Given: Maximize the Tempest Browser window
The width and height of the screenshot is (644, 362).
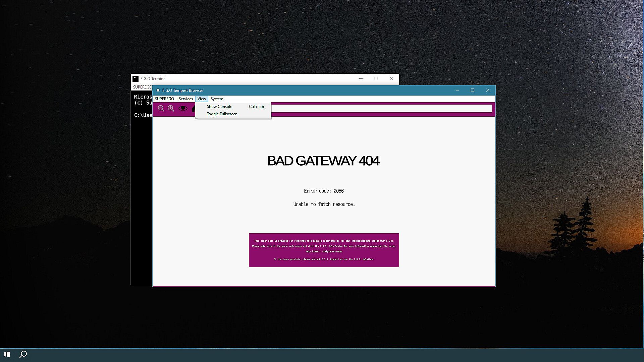Looking at the screenshot, I should [472, 90].
